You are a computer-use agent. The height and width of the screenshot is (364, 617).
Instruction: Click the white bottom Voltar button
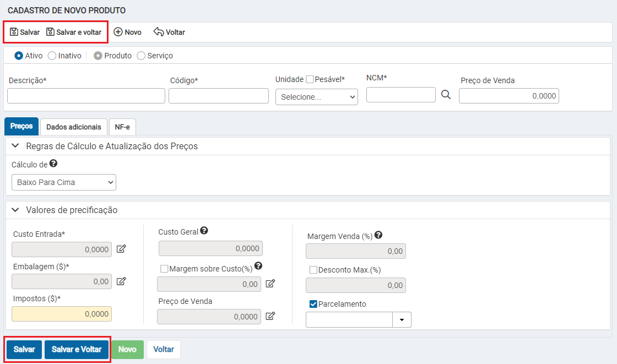point(164,350)
